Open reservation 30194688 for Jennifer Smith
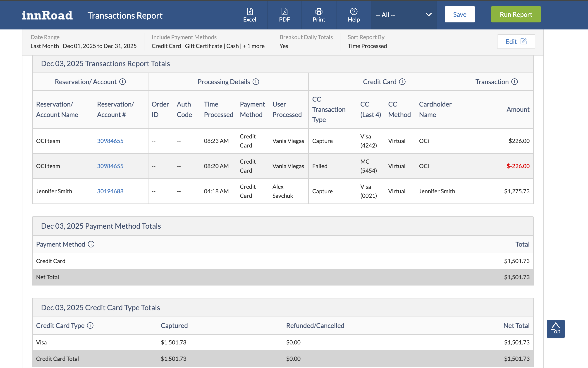The height and width of the screenshot is (368, 588). (x=110, y=191)
